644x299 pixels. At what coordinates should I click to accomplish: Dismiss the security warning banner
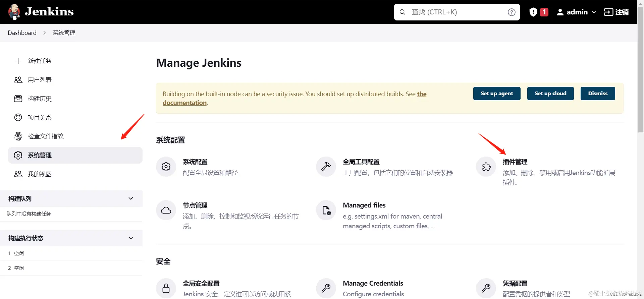(x=598, y=94)
